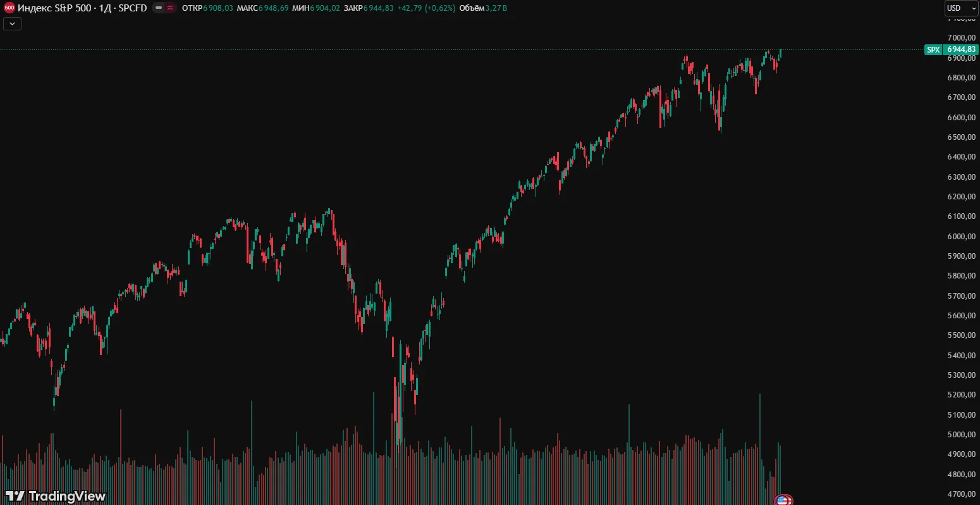980x505 pixels.
Task: Click the pink approximate-sign data icon
Action: pos(169,8)
